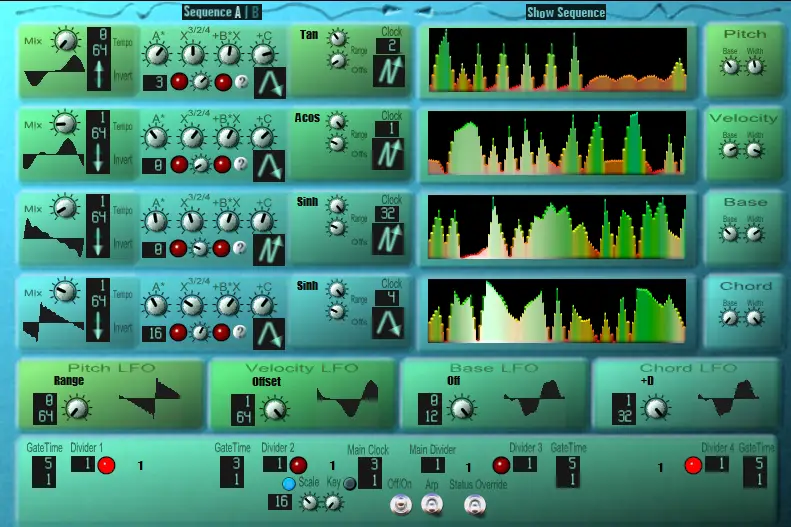Click the Mix waveform display in the Base row

pyautogui.click(x=53, y=239)
